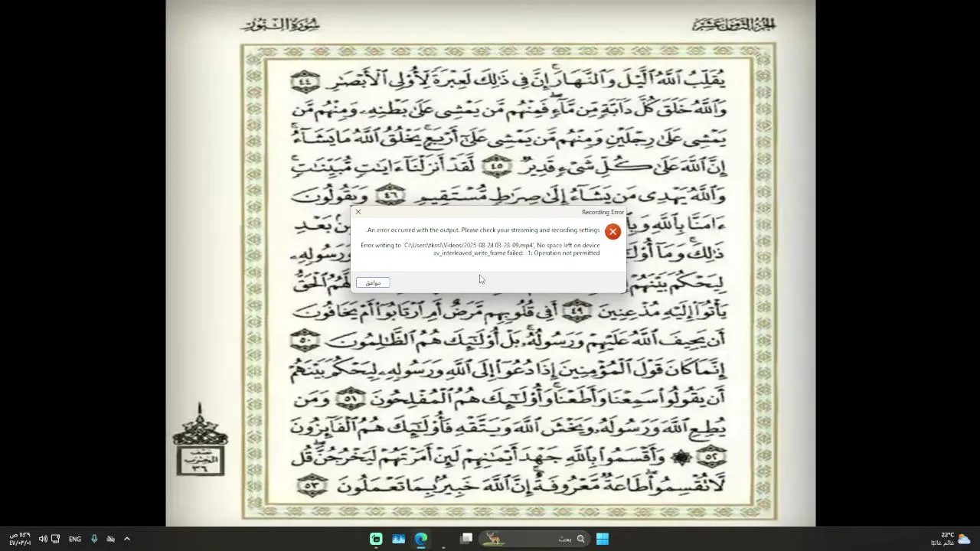Click the 'No space left on device' error text
Screen dimensions: 980x551
tap(569, 245)
